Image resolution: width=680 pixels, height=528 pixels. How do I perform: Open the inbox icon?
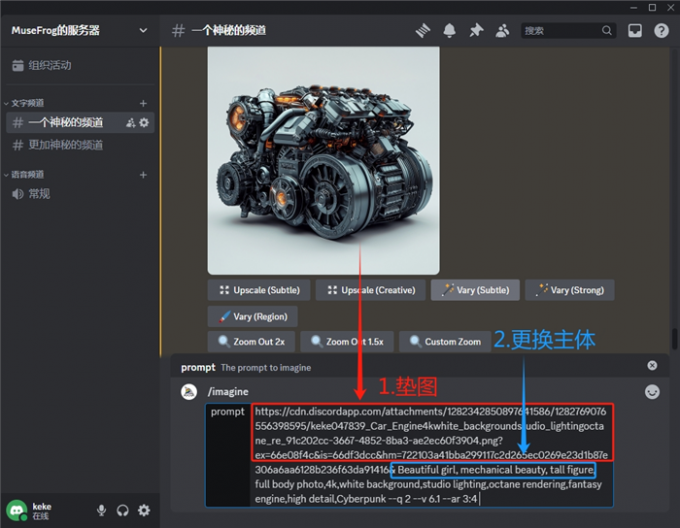coord(635,30)
